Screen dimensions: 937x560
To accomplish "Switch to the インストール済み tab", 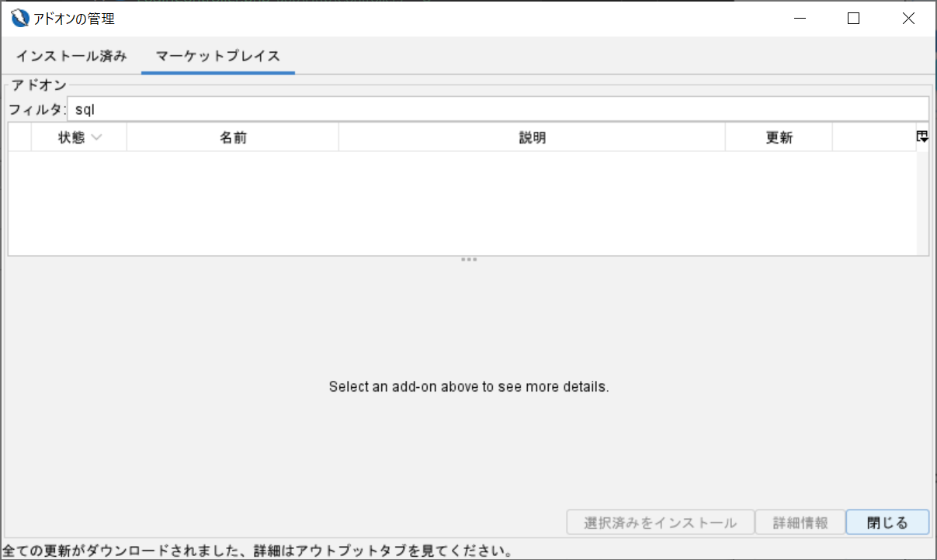I will tap(71, 56).
